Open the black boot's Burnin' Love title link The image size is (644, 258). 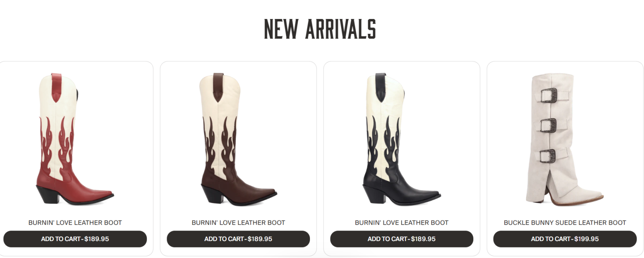tap(402, 223)
